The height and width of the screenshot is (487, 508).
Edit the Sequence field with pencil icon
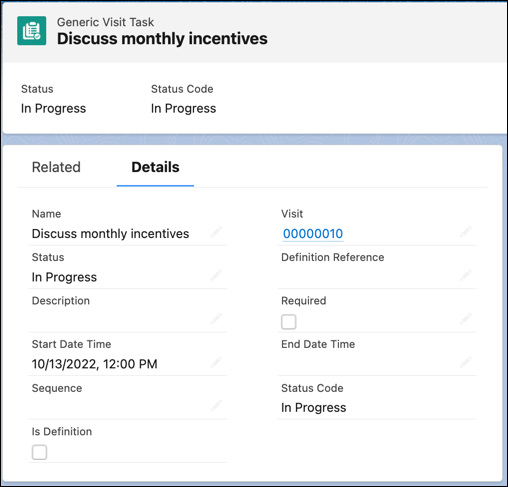(x=216, y=406)
